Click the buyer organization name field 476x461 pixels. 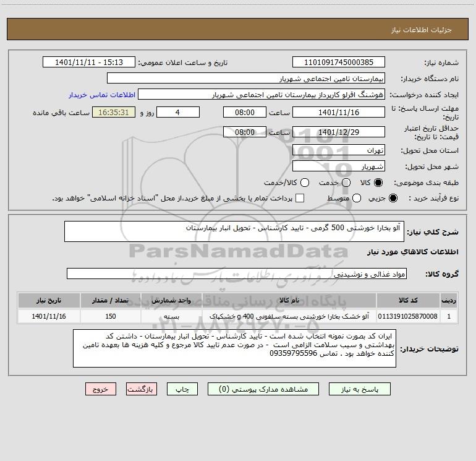(246, 79)
